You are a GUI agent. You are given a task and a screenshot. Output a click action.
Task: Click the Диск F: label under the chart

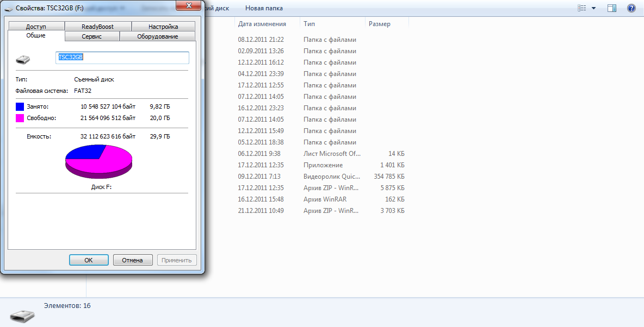102,187
